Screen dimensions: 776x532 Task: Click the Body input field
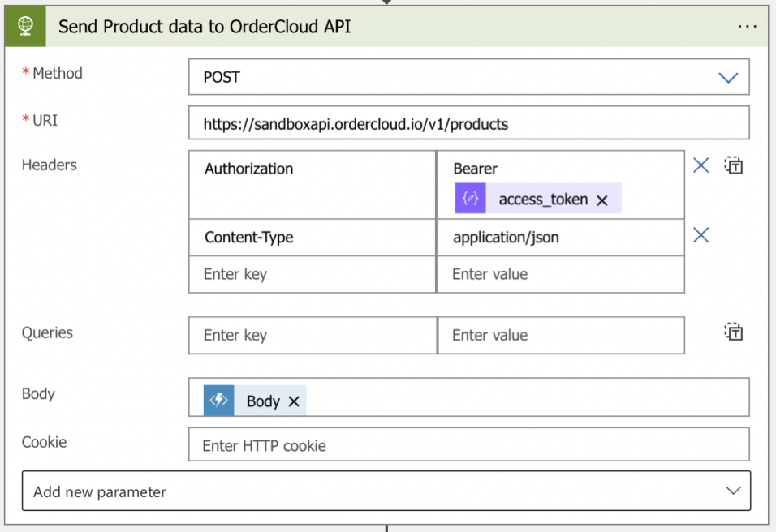(x=468, y=397)
